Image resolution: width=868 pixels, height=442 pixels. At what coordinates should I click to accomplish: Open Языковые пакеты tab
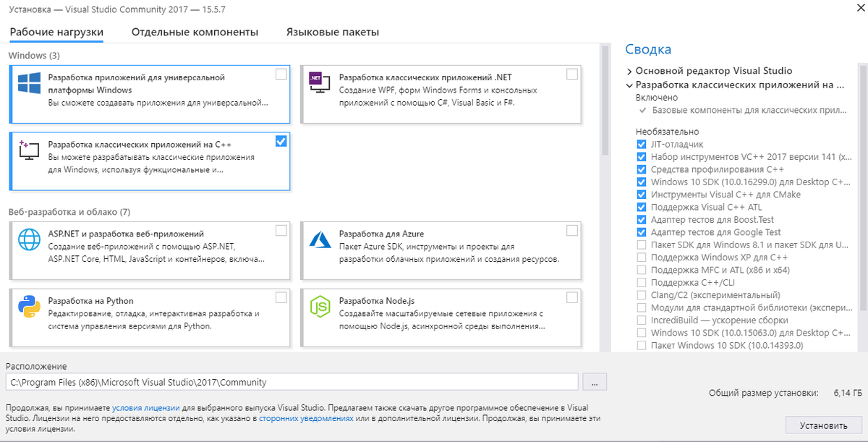pos(333,33)
